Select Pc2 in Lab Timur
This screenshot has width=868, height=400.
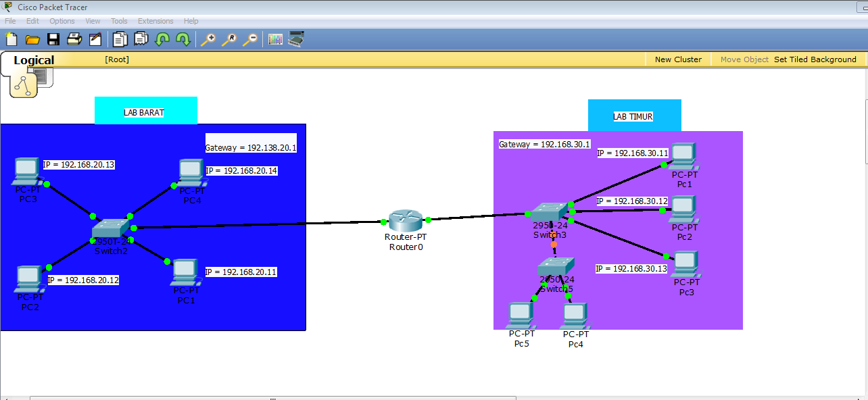(x=683, y=209)
